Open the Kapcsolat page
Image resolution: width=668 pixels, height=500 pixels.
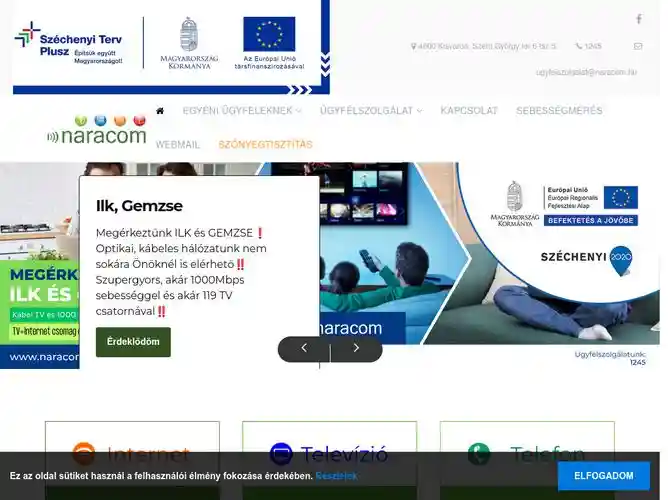[x=469, y=111]
